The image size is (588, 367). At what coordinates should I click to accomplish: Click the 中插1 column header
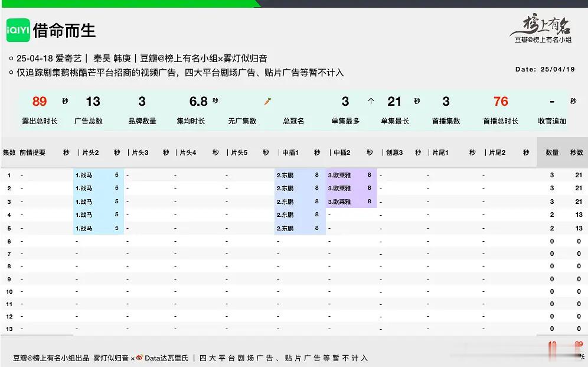[x=290, y=152]
